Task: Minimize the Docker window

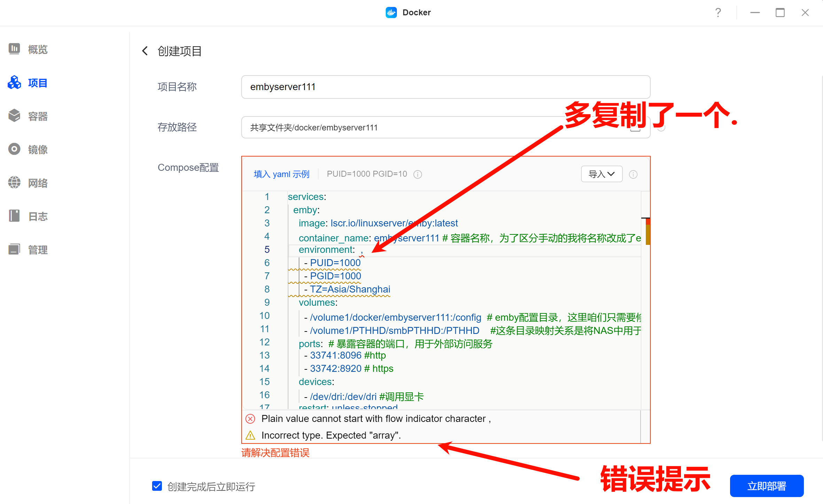Action: coord(755,13)
